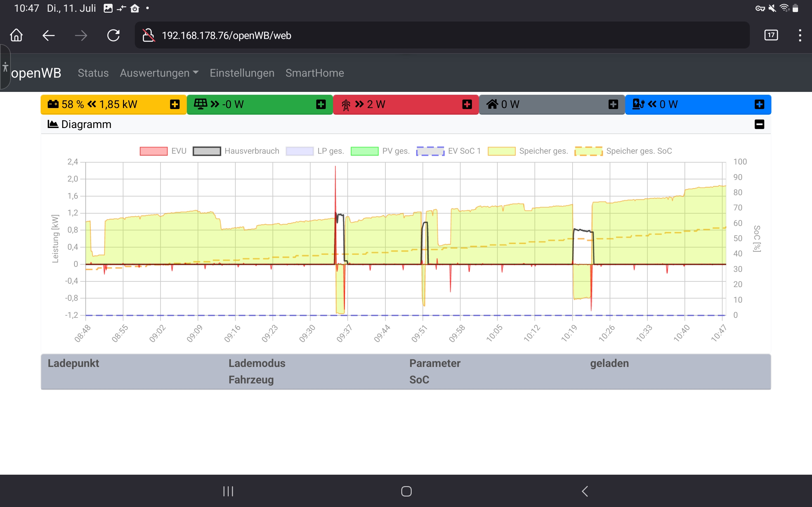Toggle Hausverbrauch series in chart legend
This screenshot has width=812, height=507.
tap(207, 151)
